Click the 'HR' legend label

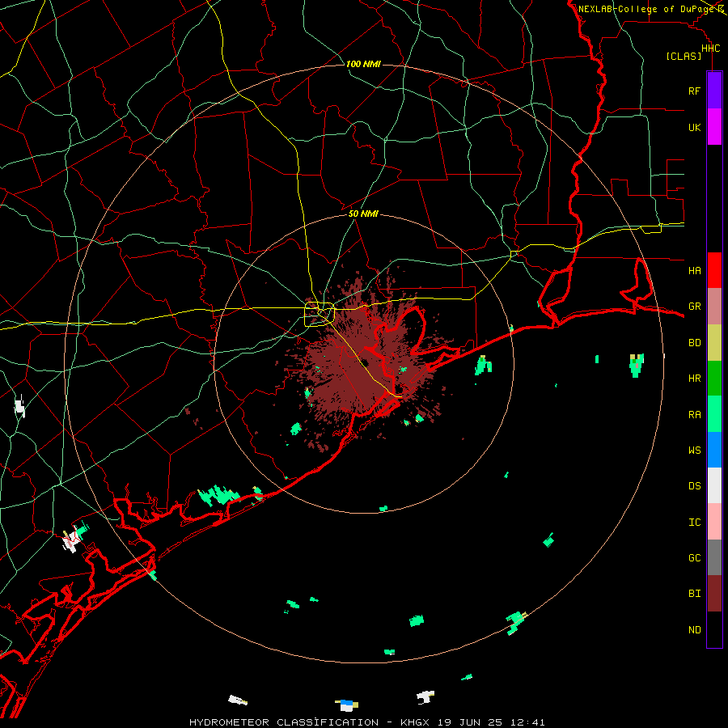point(695,379)
